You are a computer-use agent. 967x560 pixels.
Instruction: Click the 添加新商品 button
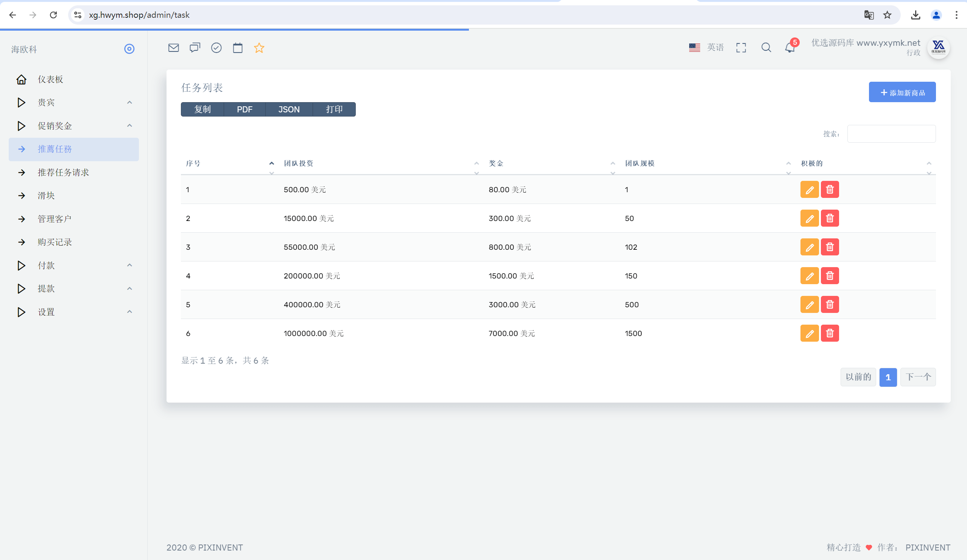pyautogui.click(x=902, y=92)
